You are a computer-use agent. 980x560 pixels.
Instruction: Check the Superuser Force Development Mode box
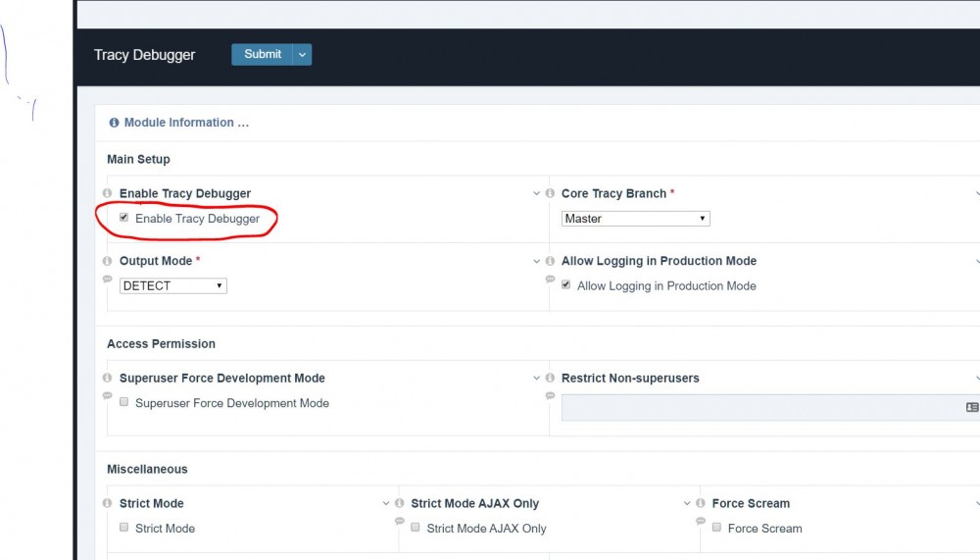(x=124, y=402)
